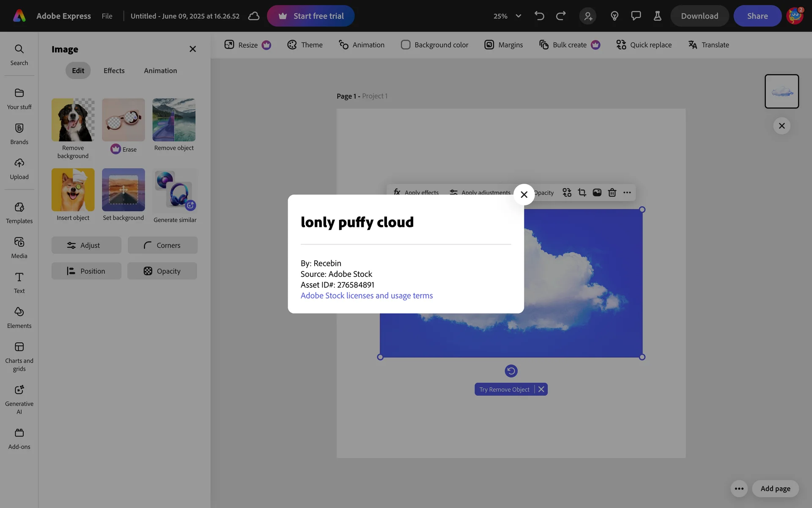Image resolution: width=812 pixels, height=508 pixels.
Task: Toggle the Background color swatch box
Action: click(x=406, y=45)
